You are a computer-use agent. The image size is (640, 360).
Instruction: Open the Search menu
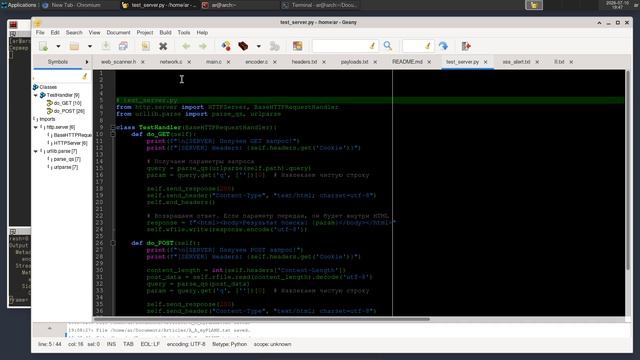(x=74, y=32)
